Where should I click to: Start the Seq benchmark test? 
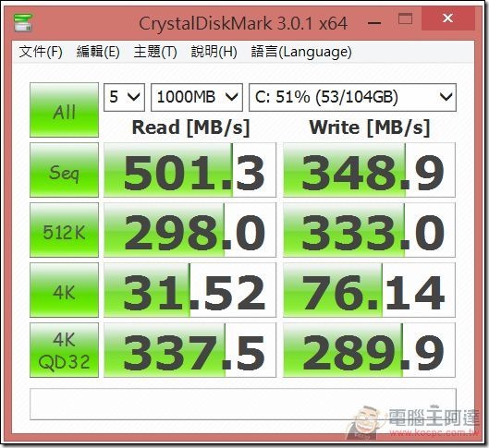(64, 170)
